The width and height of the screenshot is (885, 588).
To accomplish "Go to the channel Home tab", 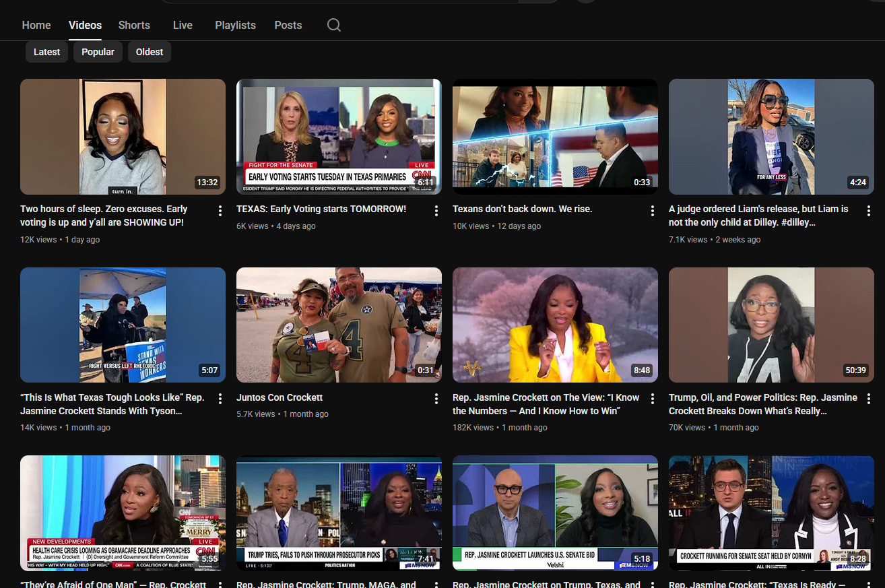I will pos(36,25).
